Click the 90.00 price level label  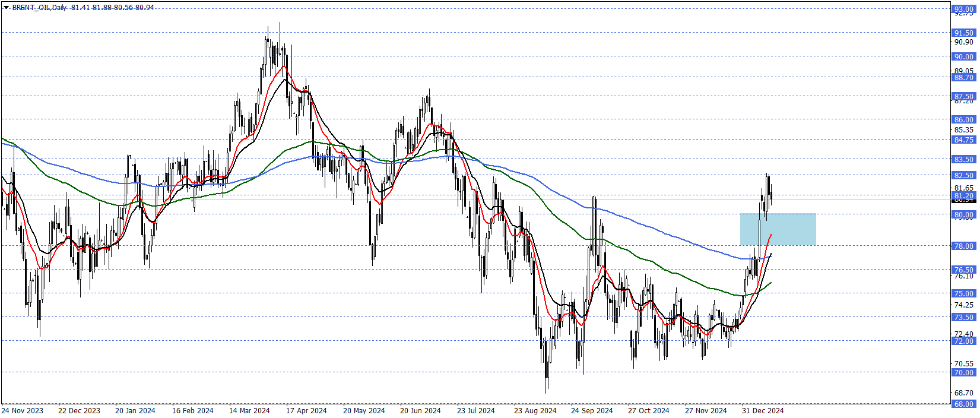point(963,56)
